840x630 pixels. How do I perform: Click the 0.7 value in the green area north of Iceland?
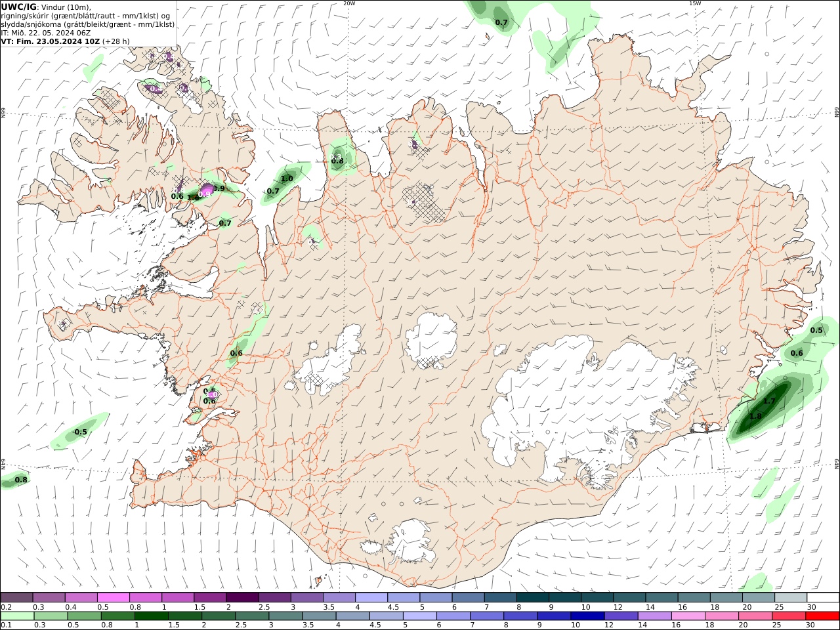501,22
